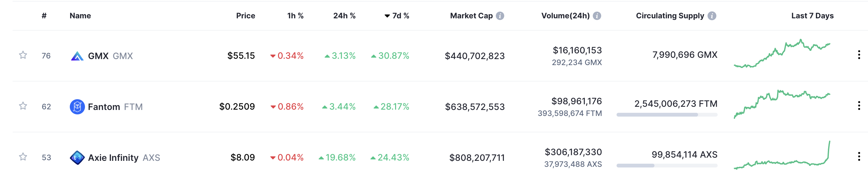
Task: Click the Circulating Supply info icon
Action: click(x=712, y=16)
